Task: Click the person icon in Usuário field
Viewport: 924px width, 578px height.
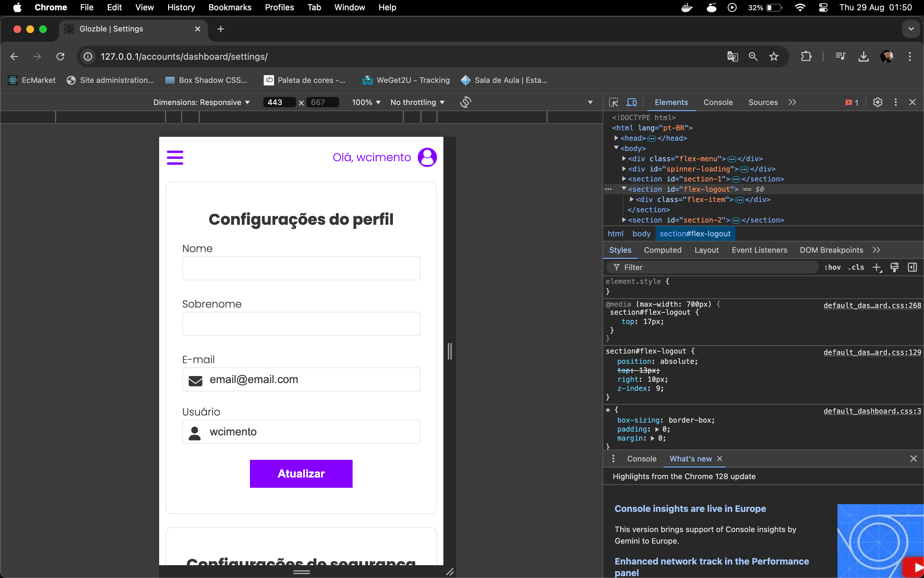Action: pyautogui.click(x=195, y=433)
